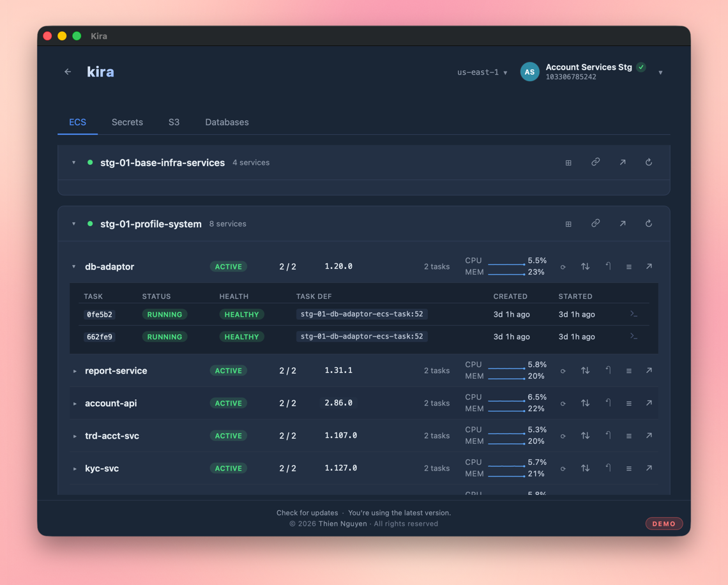
Task: Click the account ID 103306785242
Action: 571,77
